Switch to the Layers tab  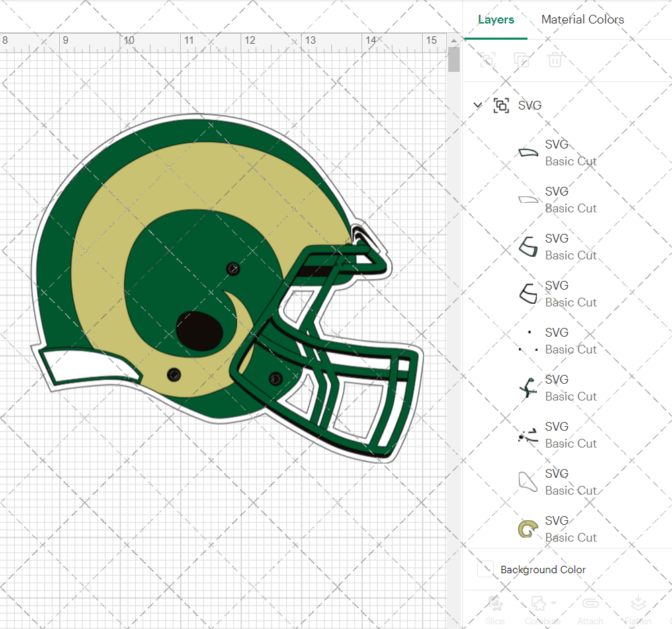tap(496, 19)
